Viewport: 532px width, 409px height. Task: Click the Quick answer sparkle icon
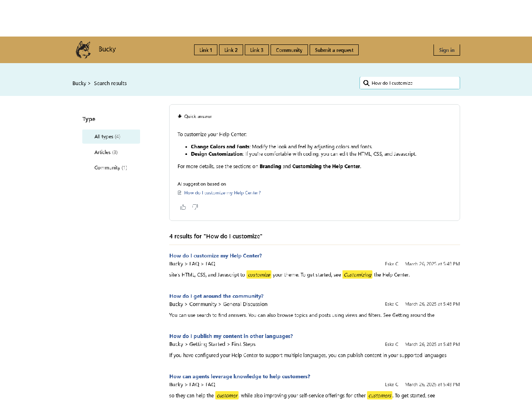pyautogui.click(x=180, y=116)
